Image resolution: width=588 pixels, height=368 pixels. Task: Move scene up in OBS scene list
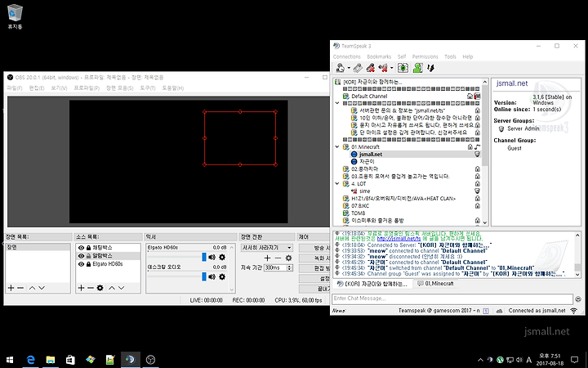pos(32,288)
